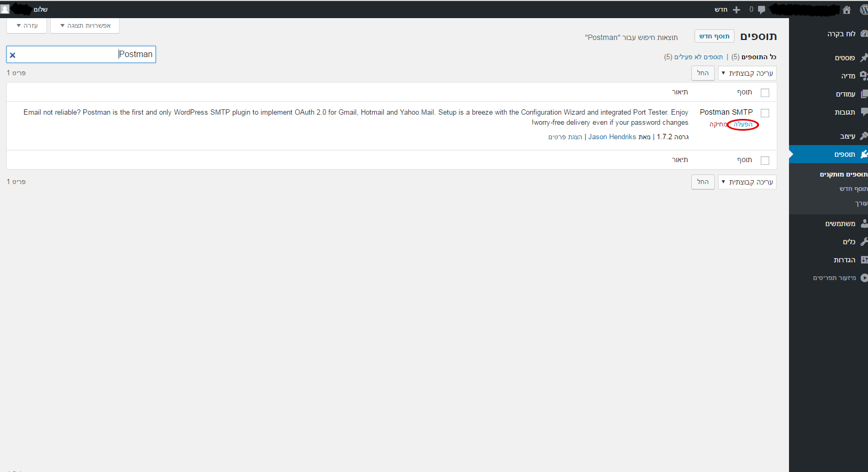Click the Posts (פוסטים) pin icon
Image resolution: width=868 pixels, height=472 pixels.
point(863,58)
